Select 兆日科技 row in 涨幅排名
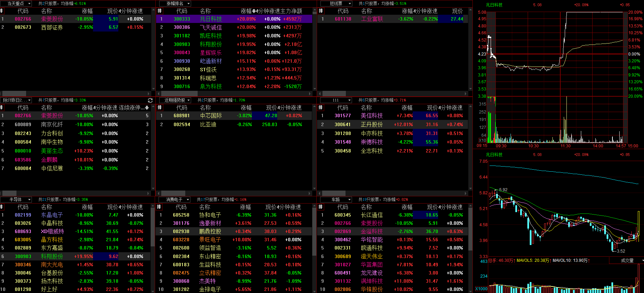This screenshot has width=644, height=293. point(234,19)
